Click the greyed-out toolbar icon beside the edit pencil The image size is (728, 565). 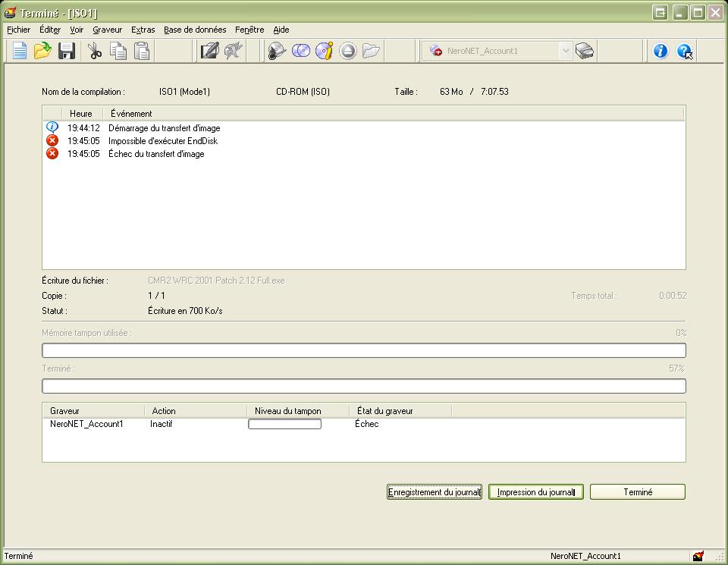[x=233, y=51]
